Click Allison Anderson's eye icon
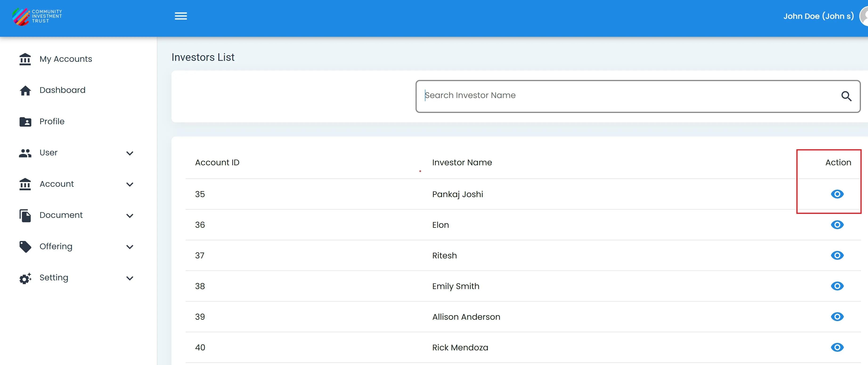The height and width of the screenshot is (365, 868). point(837,317)
